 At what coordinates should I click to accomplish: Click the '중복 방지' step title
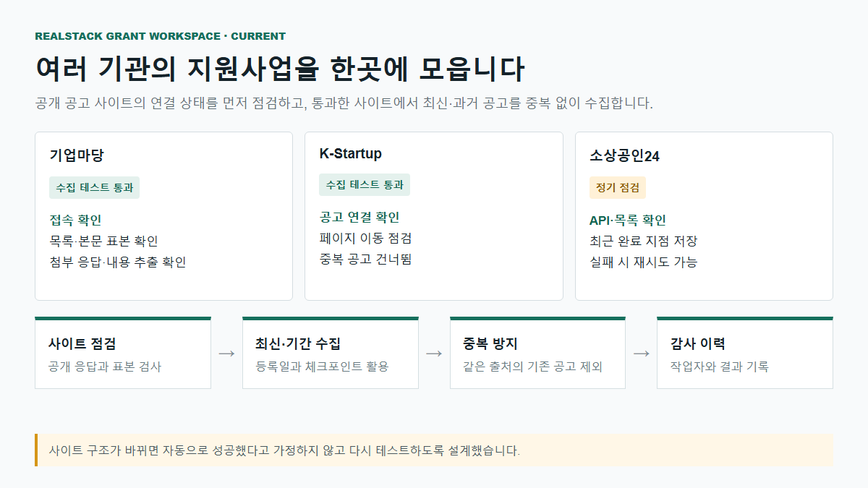[490, 344]
